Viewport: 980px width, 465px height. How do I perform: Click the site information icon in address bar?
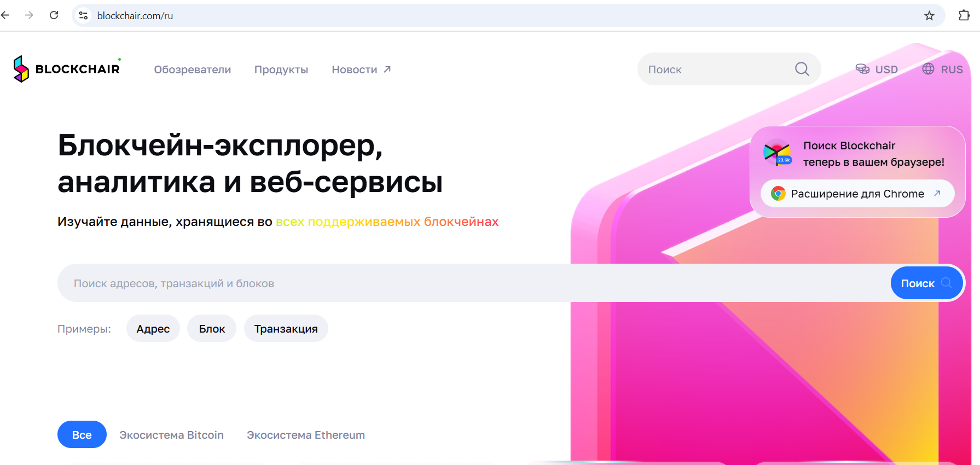83,15
